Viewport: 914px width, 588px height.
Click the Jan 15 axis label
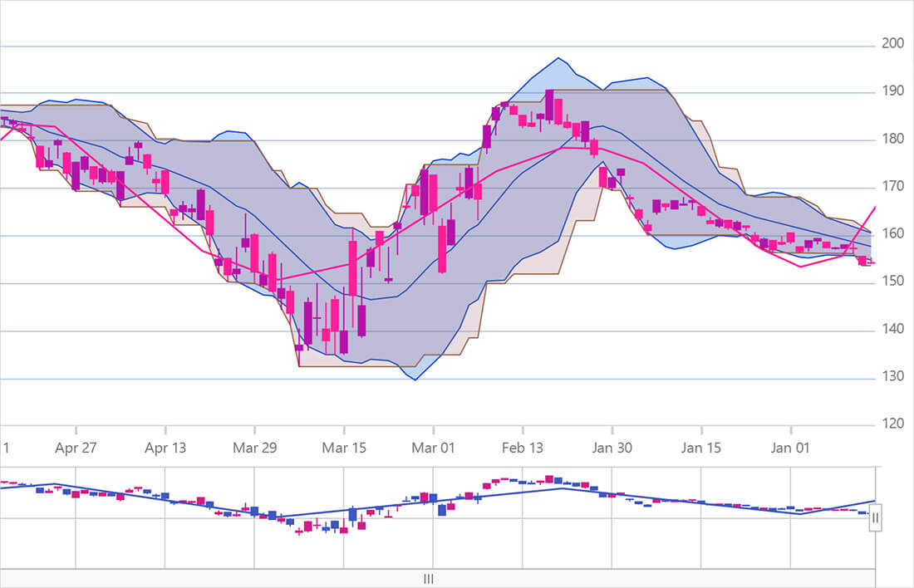[702, 448]
